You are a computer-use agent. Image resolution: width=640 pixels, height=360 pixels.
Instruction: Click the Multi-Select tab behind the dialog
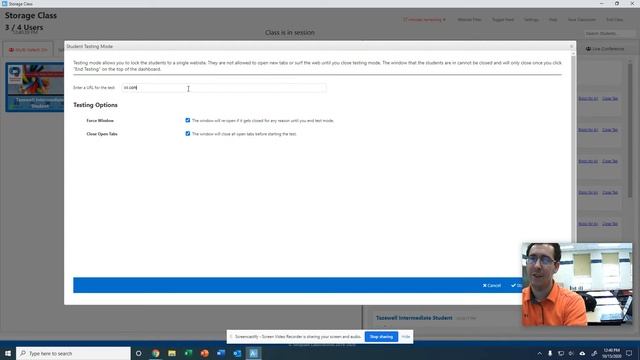[28, 50]
